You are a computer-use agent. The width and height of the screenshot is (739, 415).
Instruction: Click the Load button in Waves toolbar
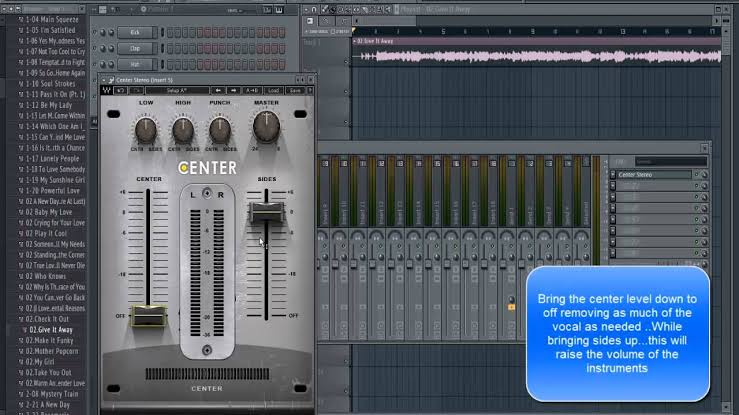click(273, 90)
